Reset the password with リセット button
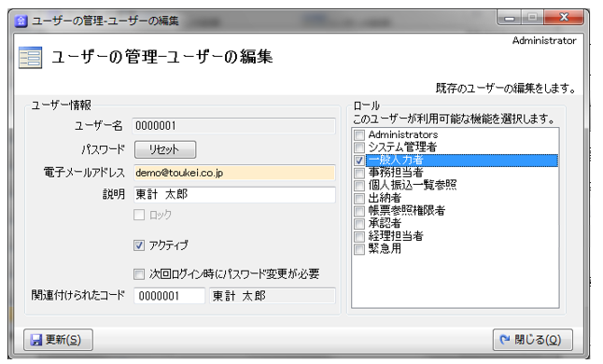Image resolution: width=603 pixels, height=364 pixels. point(165,149)
